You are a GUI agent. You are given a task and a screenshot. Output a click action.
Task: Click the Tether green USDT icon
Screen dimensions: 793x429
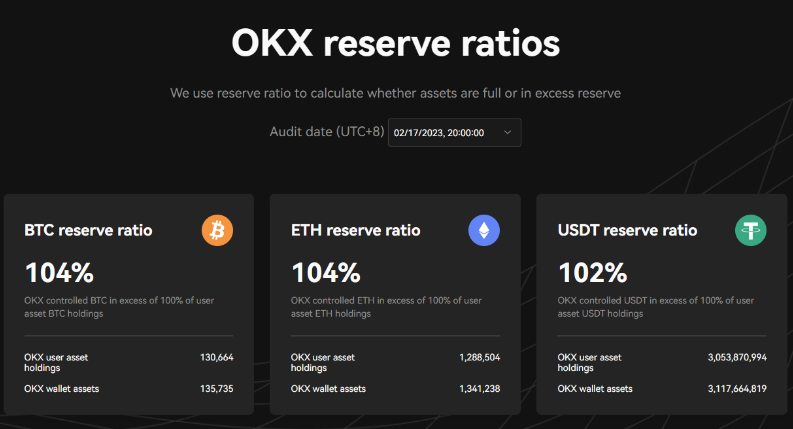(x=751, y=231)
